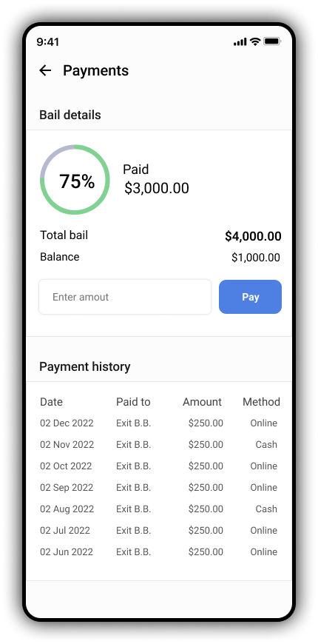The width and height of the screenshot is (318, 644).
Task: Focus the Enter amount input field
Action: (125, 297)
